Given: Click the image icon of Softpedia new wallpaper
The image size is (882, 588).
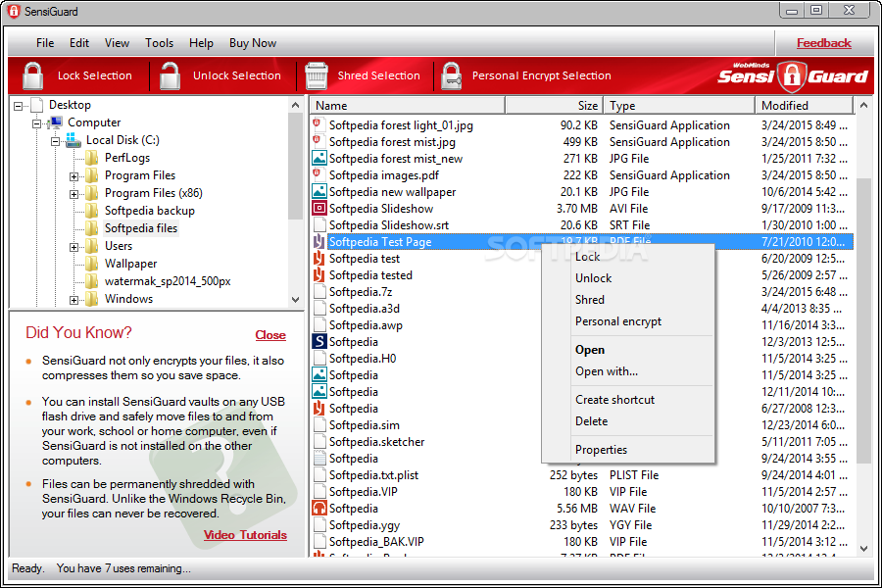Looking at the screenshot, I should (x=318, y=192).
